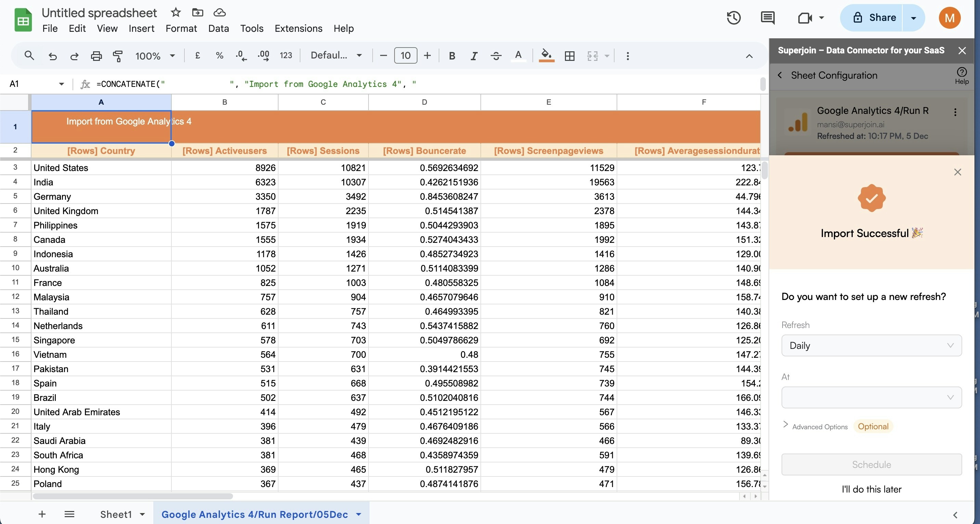
Task: Open version history clock icon
Action: coord(733,18)
